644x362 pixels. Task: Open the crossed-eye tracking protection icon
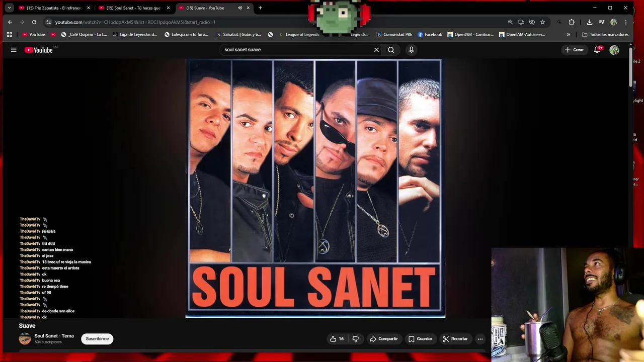[x=532, y=22]
